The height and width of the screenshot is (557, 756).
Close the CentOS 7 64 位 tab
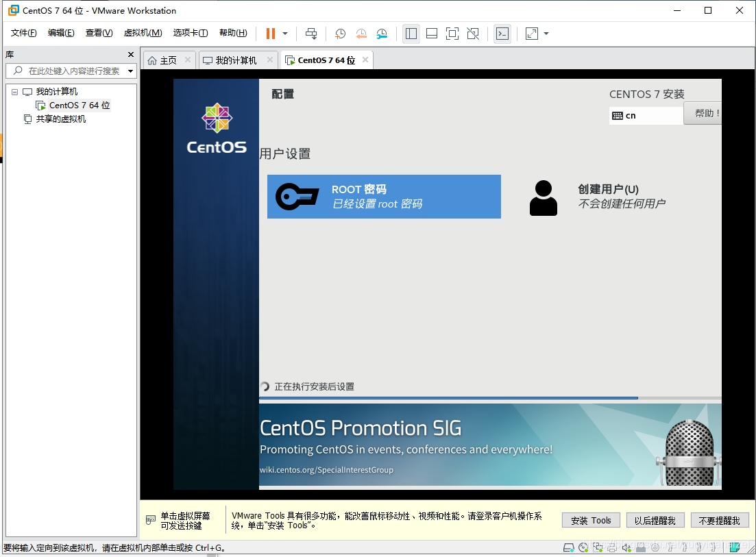coord(365,60)
